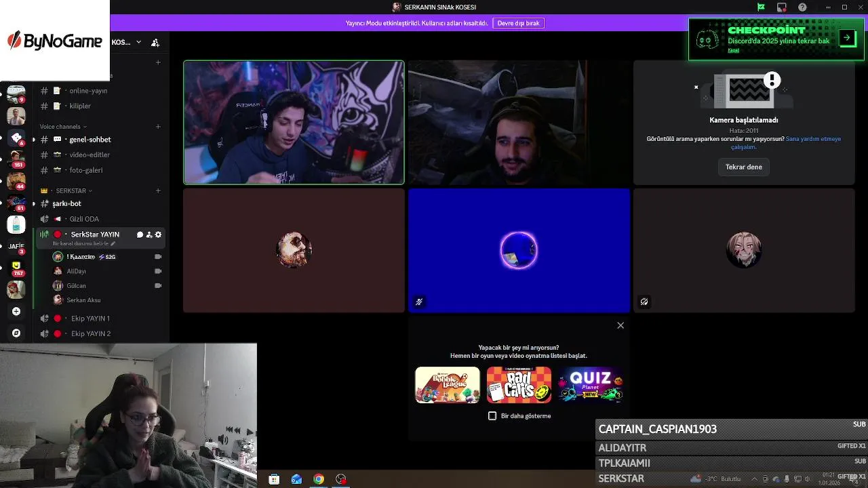
Task: Open the inbox icon in title bar
Action: point(782,7)
